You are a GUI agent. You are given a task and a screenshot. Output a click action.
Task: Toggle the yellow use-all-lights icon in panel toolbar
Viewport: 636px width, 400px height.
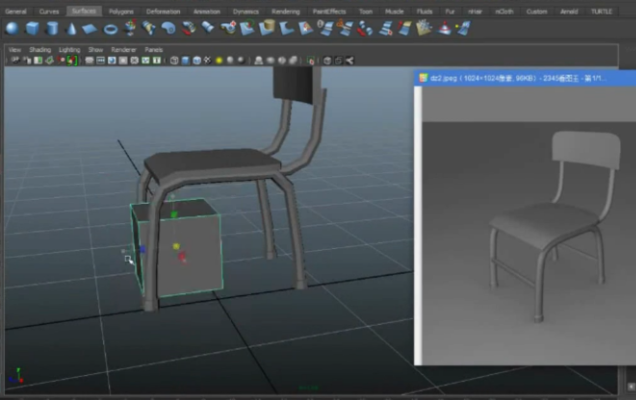click(x=219, y=60)
